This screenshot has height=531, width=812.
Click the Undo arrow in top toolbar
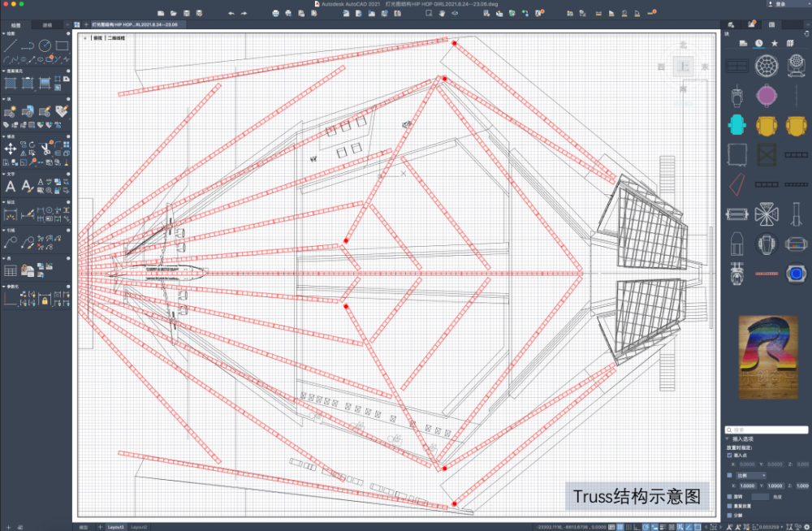pyautogui.click(x=231, y=14)
